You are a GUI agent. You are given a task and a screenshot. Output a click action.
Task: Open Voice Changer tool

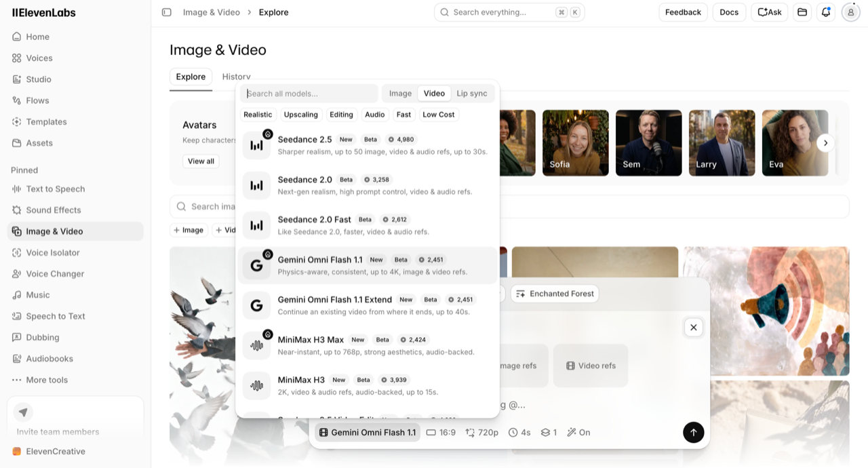75,274
